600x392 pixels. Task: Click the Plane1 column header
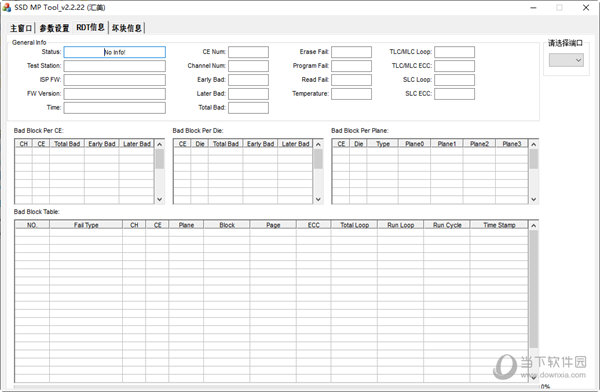[447, 144]
